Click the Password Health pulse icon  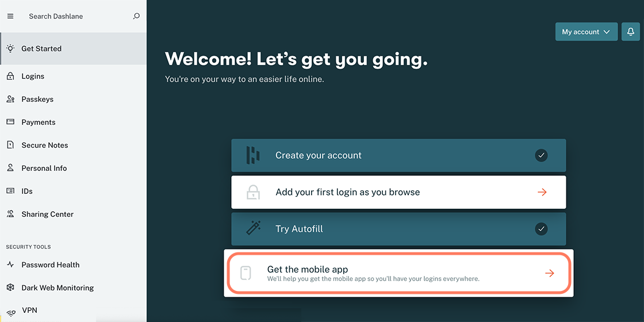click(x=10, y=264)
